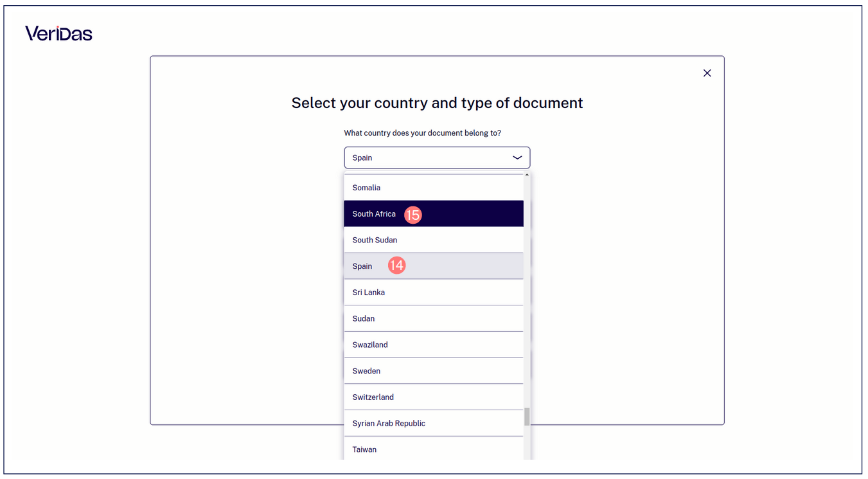Pick Swaziland in the dropdown list
The width and height of the screenshot is (868, 479).
(434, 345)
